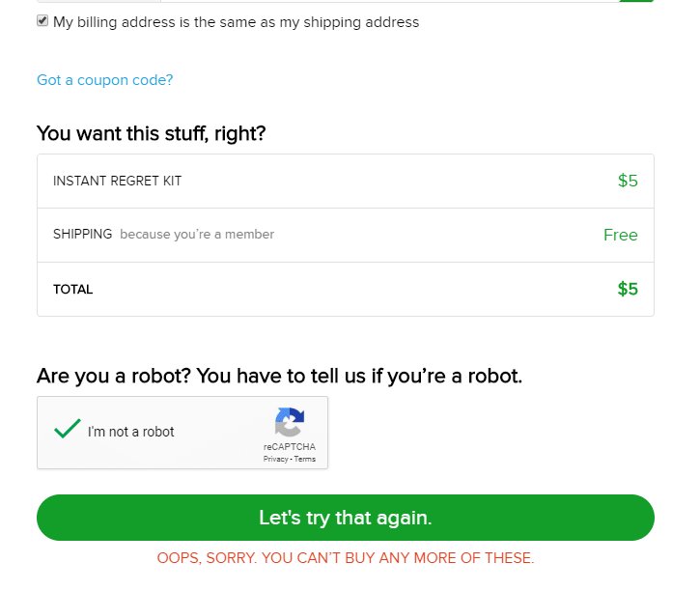Uncheck the billing address same as shipping checkbox
700x591 pixels.
tap(42, 20)
